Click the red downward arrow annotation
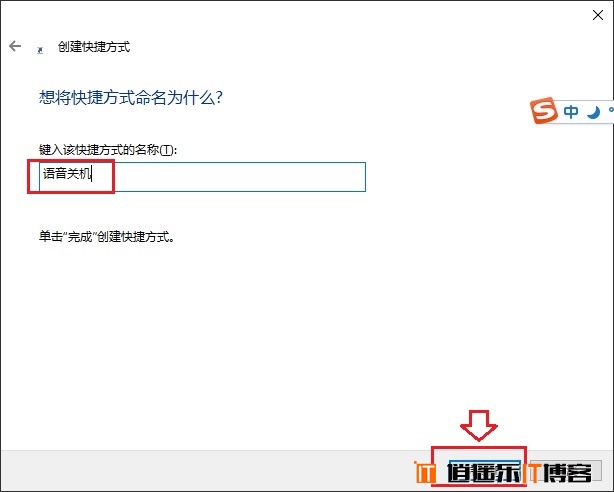The image size is (614, 492). pos(479,425)
